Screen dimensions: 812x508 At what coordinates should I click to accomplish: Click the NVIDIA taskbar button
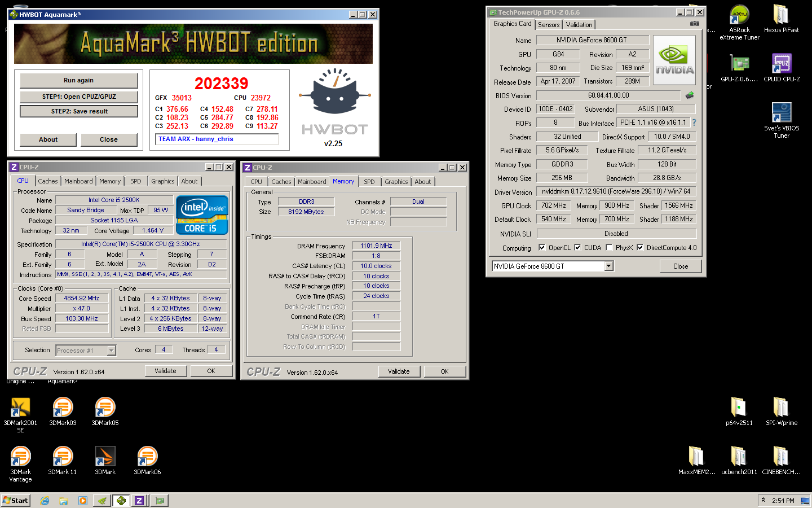(102, 500)
